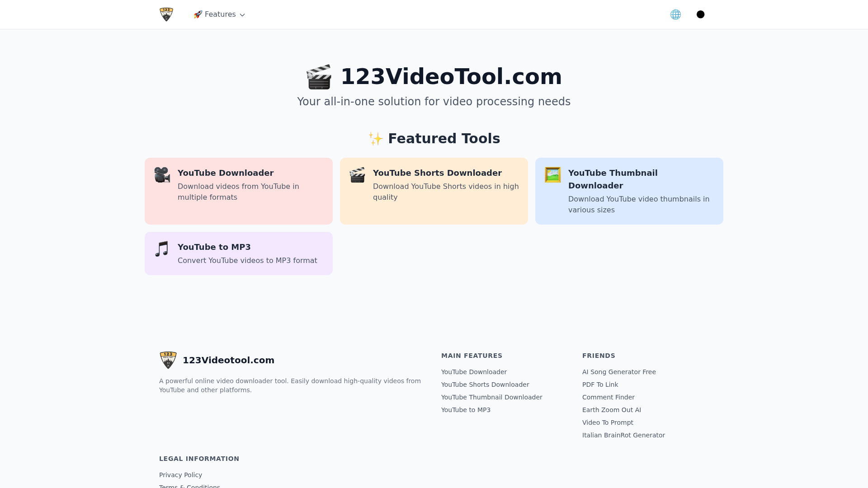Open the PDF To Link friend link

pos(600,385)
